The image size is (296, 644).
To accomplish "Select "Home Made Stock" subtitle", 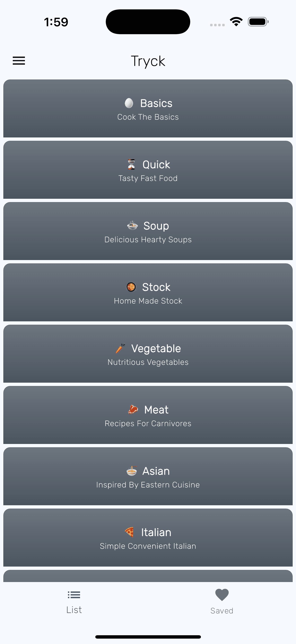I will pyautogui.click(x=148, y=301).
